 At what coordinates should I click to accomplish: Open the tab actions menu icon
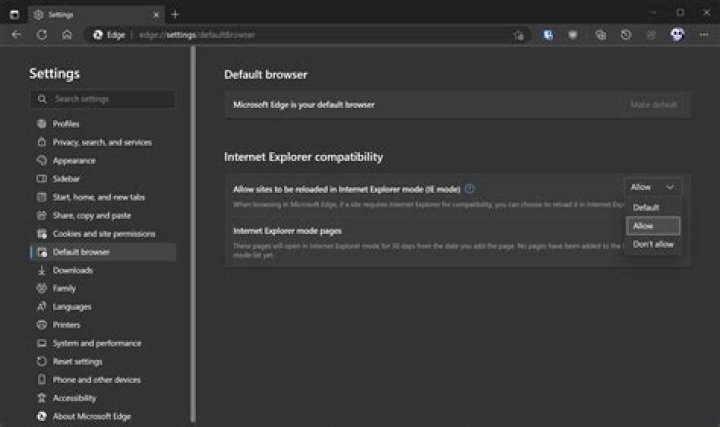tap(14, 15)
